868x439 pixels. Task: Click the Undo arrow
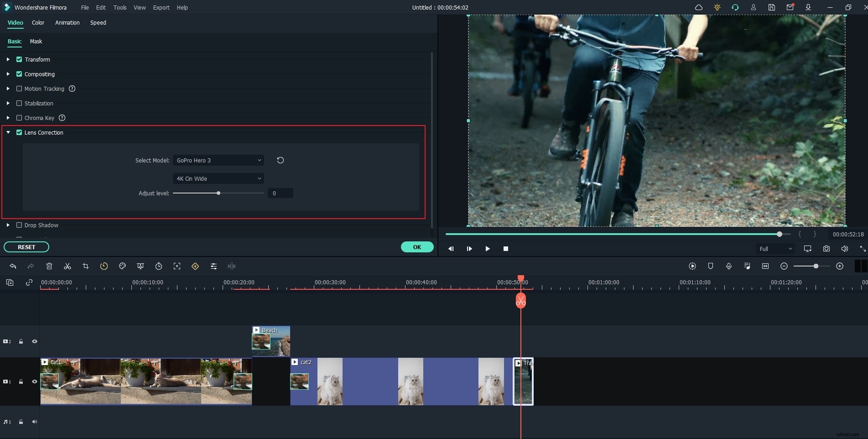13,266
